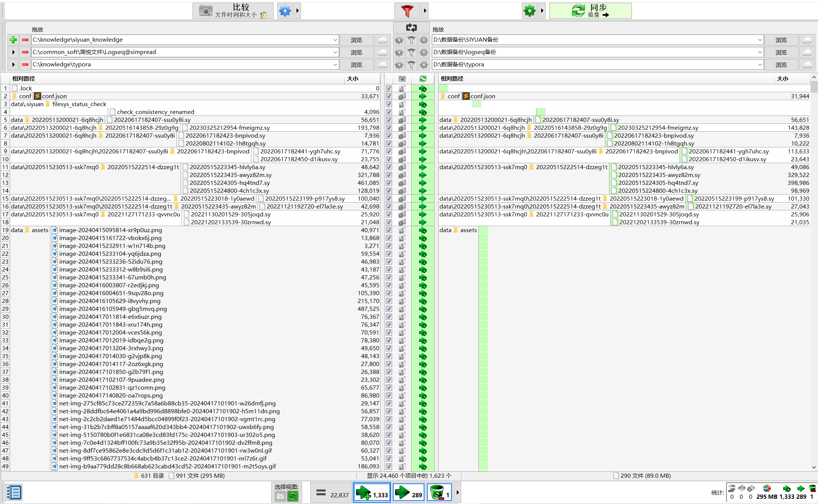818x504 pixels.
Task: Open dropdown for D:\数据备份\logseq备份 path
Action: pyautogui.click(x=759, y=52)
